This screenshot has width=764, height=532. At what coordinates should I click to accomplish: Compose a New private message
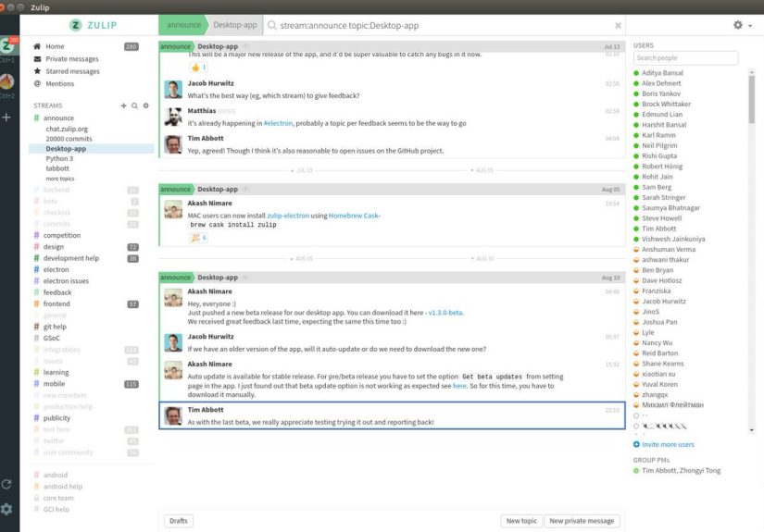[582, 521]
